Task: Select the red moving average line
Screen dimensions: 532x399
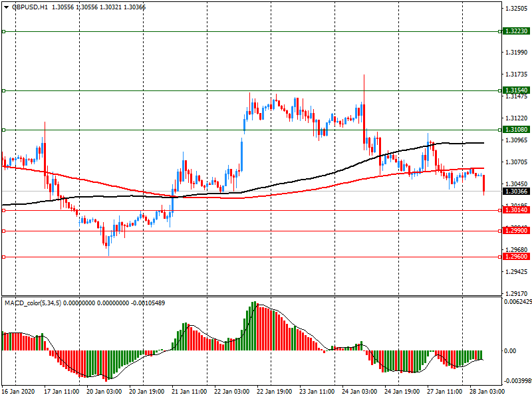Action: coord(102,184)
